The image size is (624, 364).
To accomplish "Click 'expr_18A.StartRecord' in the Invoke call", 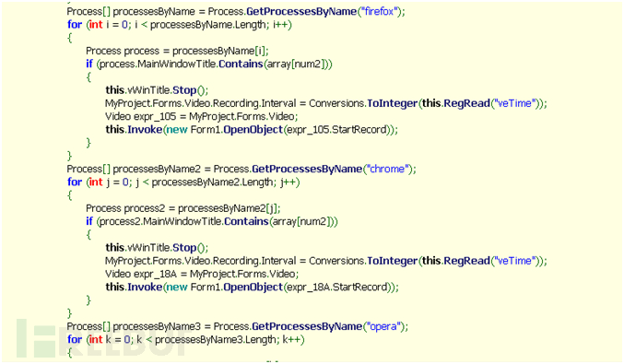I will coord(337,288).
